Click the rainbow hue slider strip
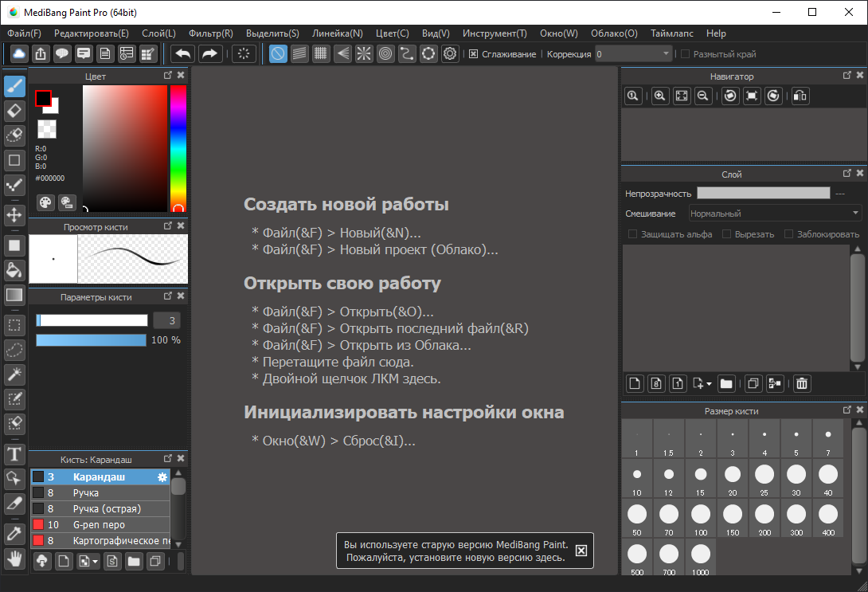 [178, 147]
